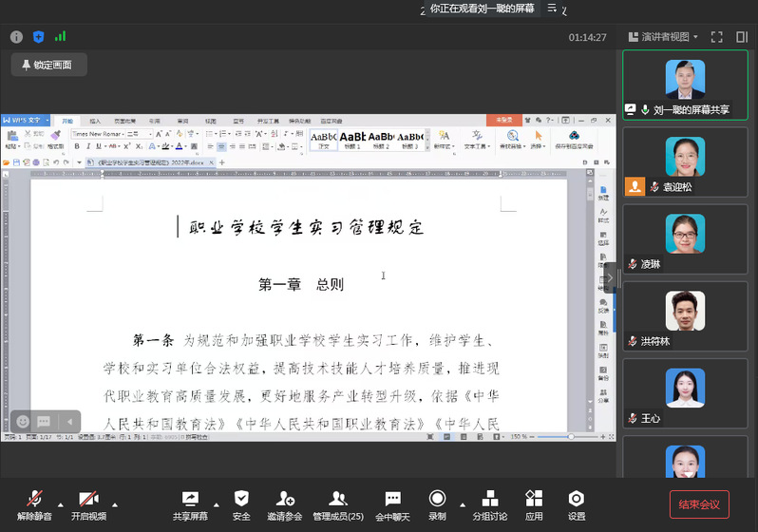The height and width of the screenshot is (532, 758).
Task: Click the emoji reaction smiley button
Action: click(x=23, y=421)
